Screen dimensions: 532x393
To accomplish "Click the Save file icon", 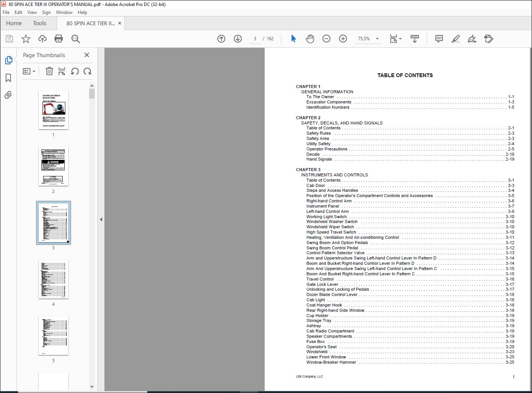I will coord(9,39).
